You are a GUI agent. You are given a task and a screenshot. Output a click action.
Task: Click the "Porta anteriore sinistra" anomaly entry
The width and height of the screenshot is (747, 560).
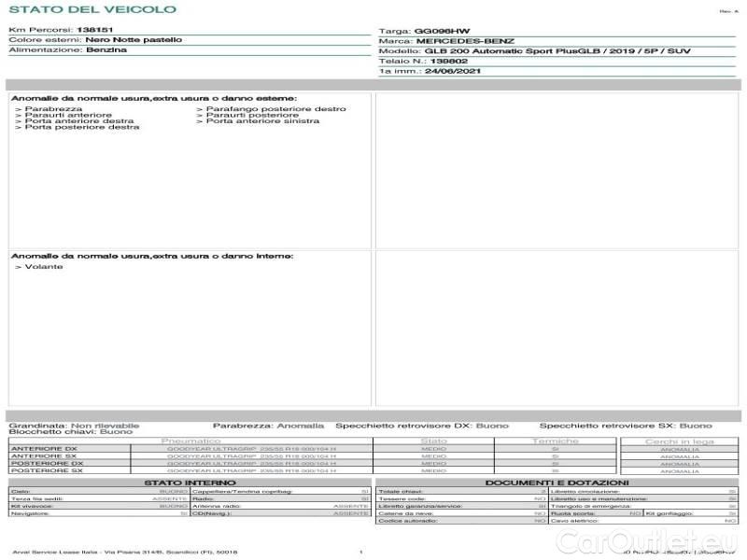tap(262, 121)
